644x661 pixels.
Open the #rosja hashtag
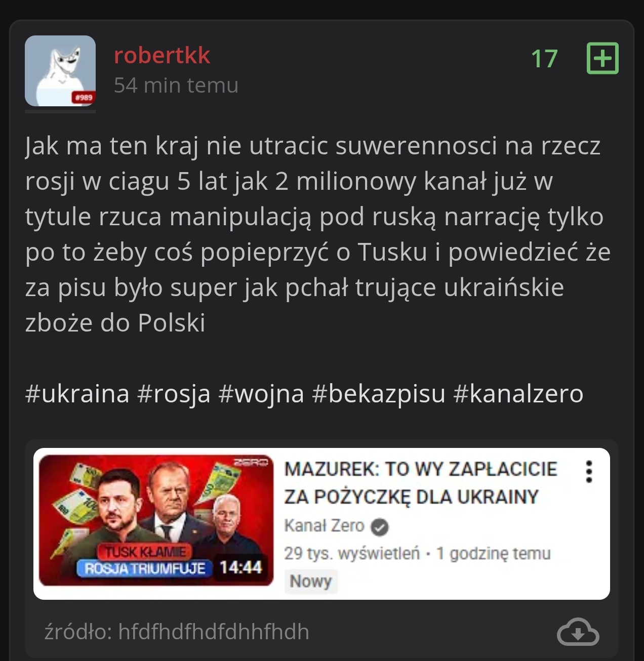pyautogui.click(x=174, y=394)
